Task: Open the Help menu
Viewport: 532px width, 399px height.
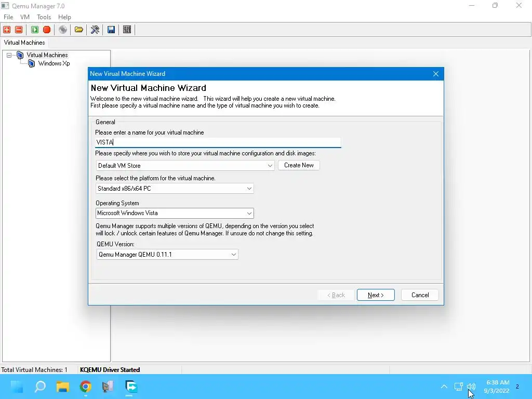Action: coord(64,17)
